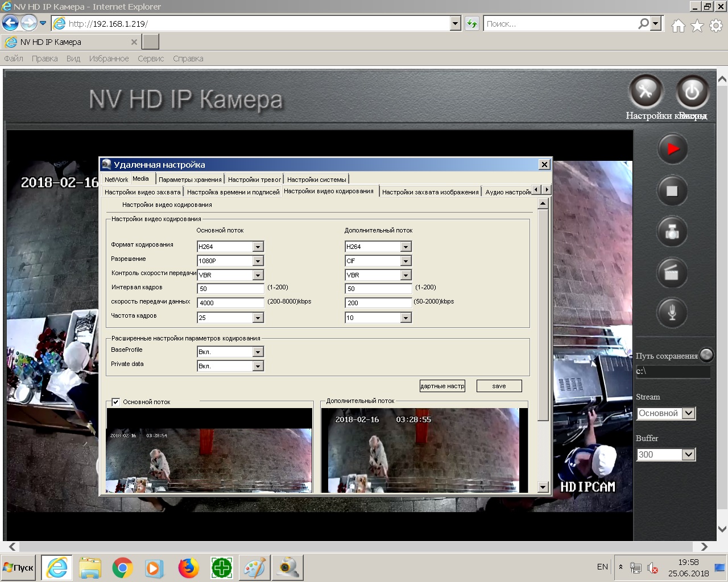
Task: Open the Настройки тревог tab
Action: tap(254, 180)
